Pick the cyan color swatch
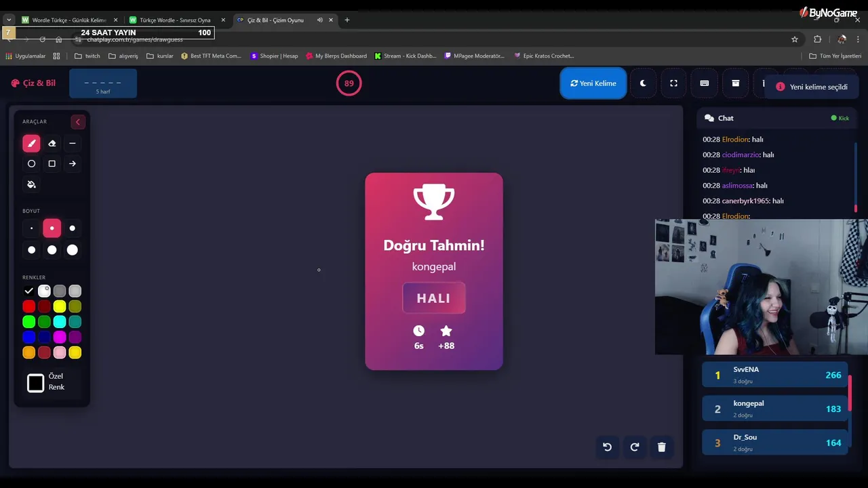Viewport: 868px width, 488px height. (60, 322)
